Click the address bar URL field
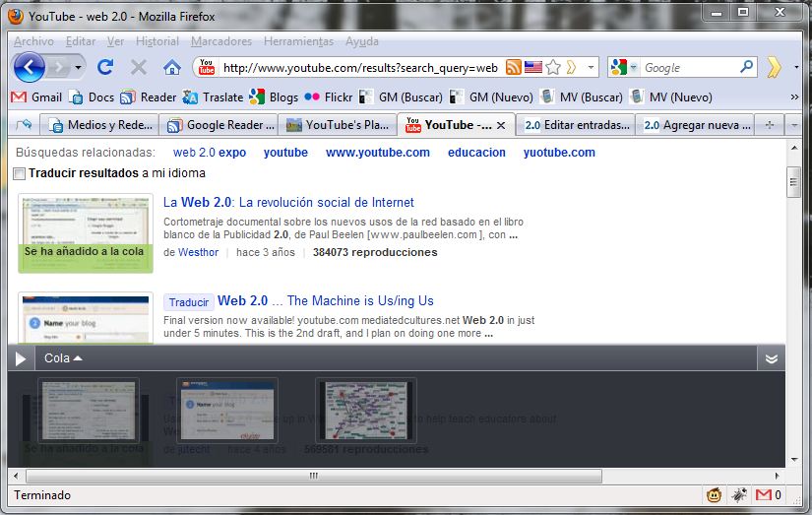812x515 pixels. [360, 67]
